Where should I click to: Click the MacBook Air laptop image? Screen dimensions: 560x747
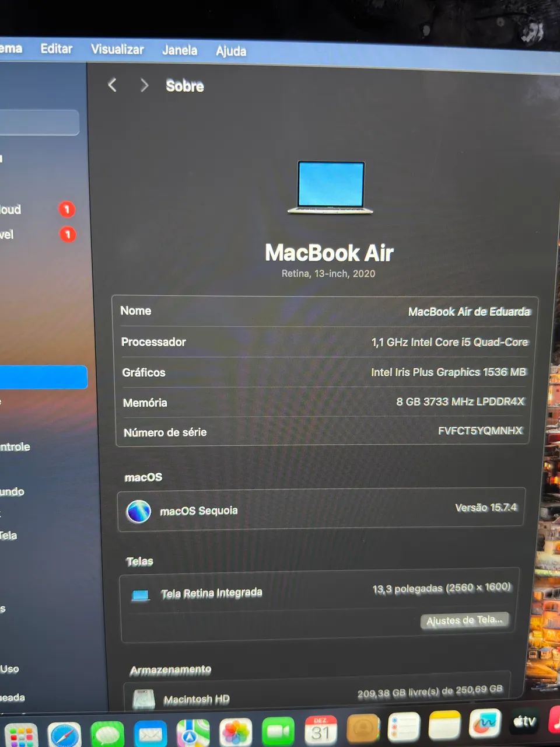coord(331,187)
